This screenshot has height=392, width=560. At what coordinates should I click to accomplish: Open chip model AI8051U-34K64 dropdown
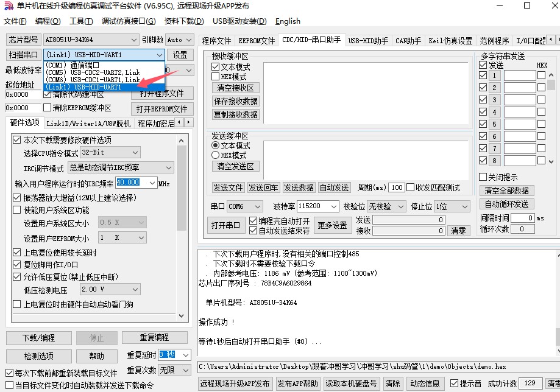(91, 40)
